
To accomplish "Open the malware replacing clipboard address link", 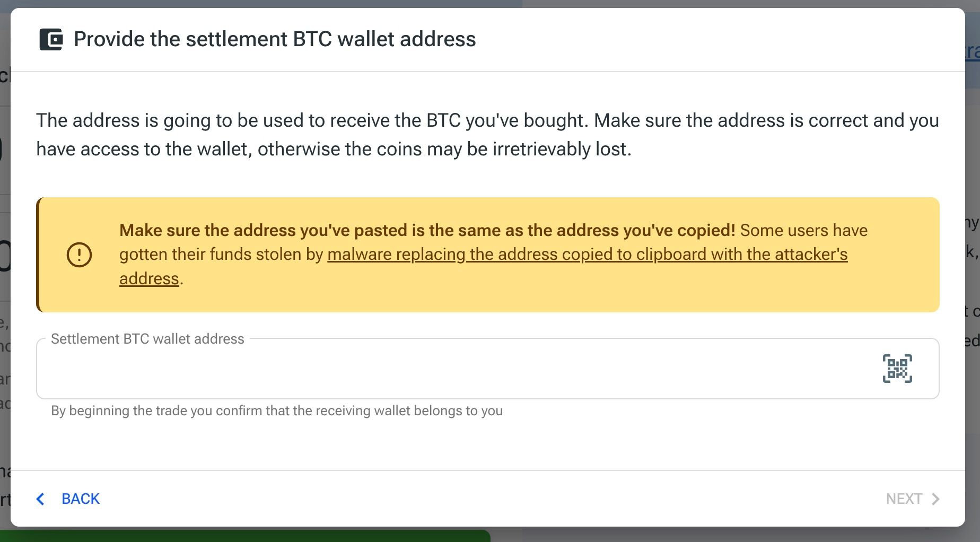I will pyautogui.click(x=587, y=255).
